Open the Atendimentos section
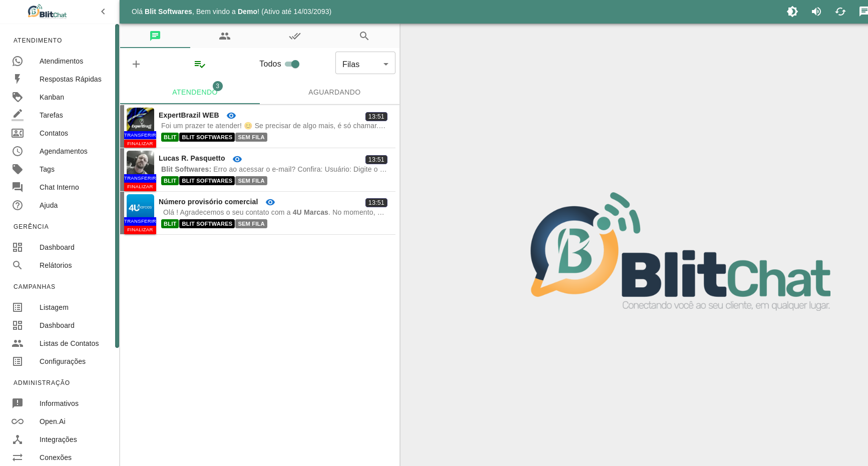 click(61, 61)
